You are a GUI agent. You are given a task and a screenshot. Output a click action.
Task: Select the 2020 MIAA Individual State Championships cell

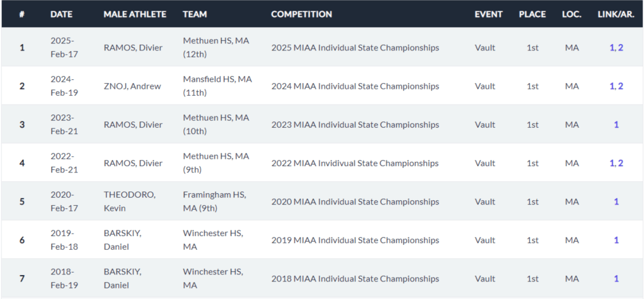(355, 201)
